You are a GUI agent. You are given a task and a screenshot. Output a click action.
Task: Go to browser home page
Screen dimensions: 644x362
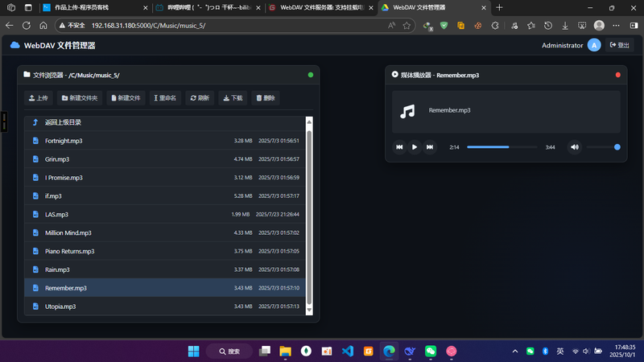tap(43, 26)
